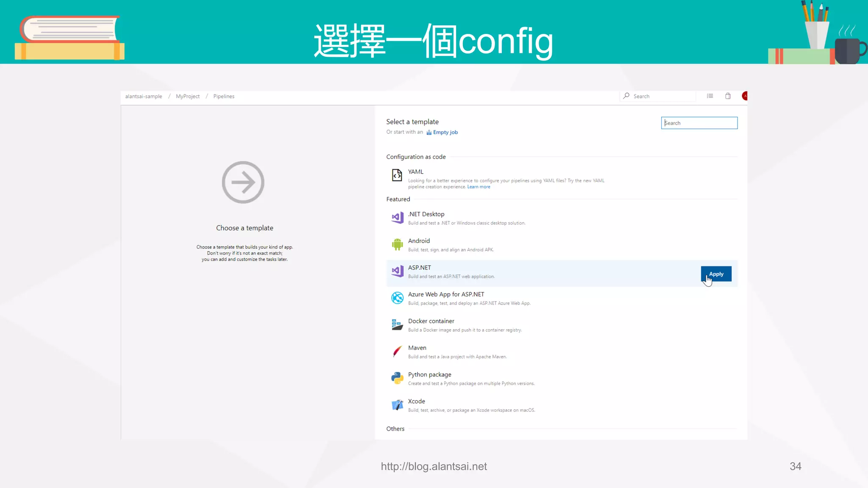Click the large arrow circle icon
Screen dimensions: 868x488
pyautogui.click(x=243, y=182)
